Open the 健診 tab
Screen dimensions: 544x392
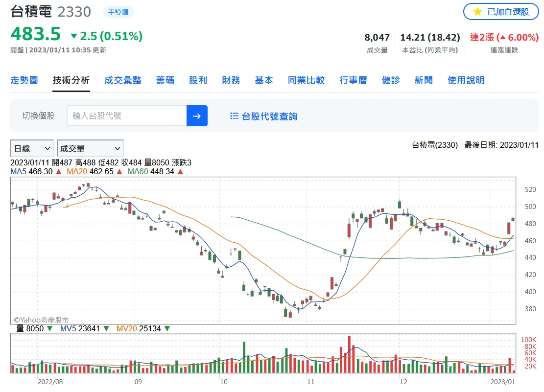pyautogui.click(x=391, y=80)
